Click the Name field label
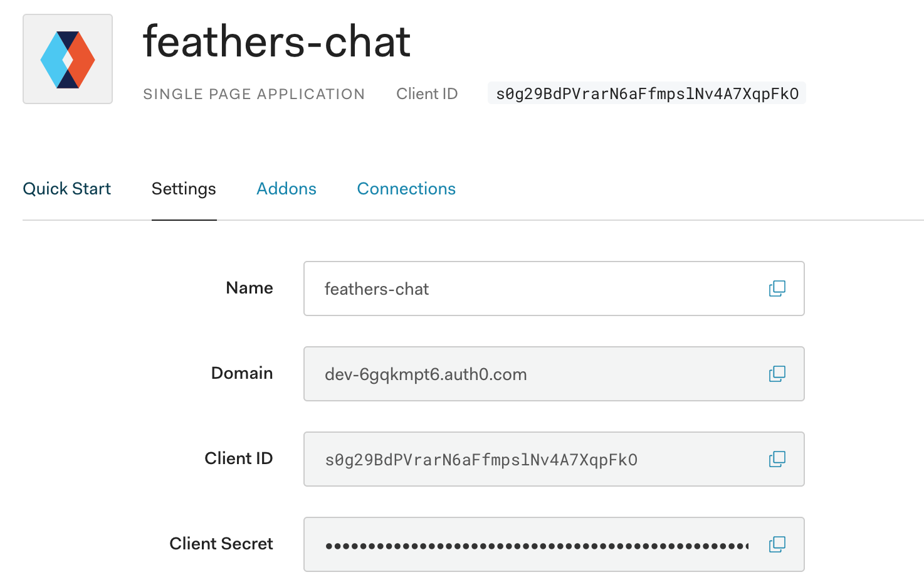The width and height of the screenshot is (924, 582). click(249, 288)
